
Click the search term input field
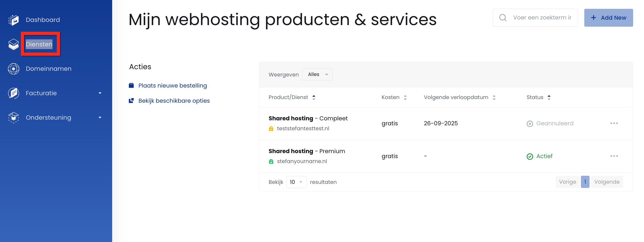(x=542, y=18)
